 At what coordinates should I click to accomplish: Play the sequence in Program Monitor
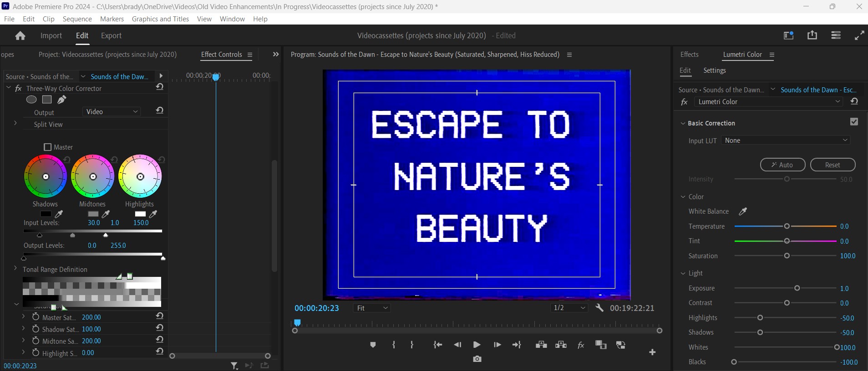point(477,345)
